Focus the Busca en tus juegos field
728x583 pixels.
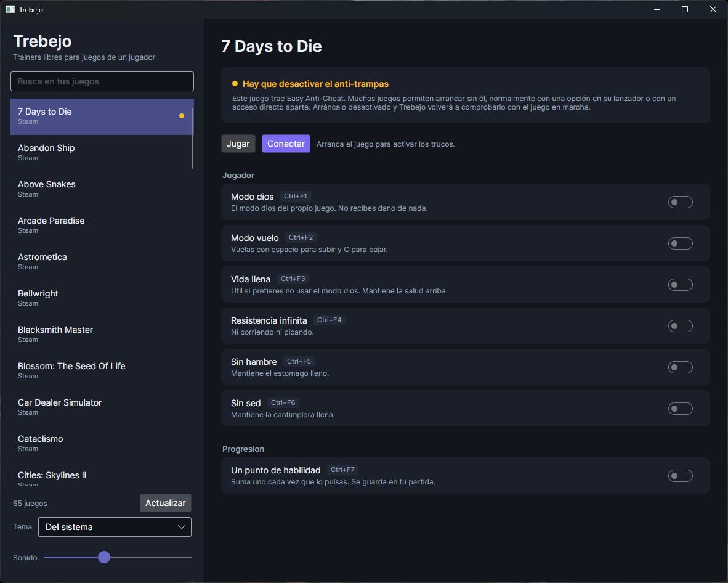click(x=102, y=81)
